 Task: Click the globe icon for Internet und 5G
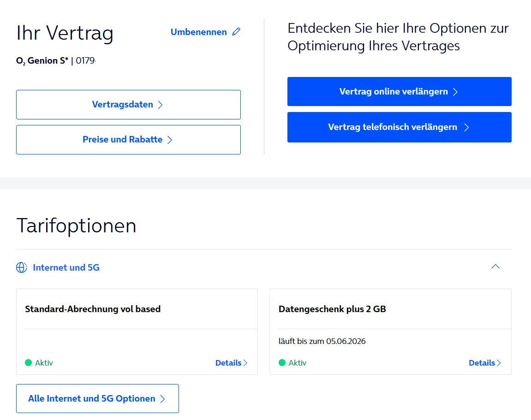click(22, 267)
